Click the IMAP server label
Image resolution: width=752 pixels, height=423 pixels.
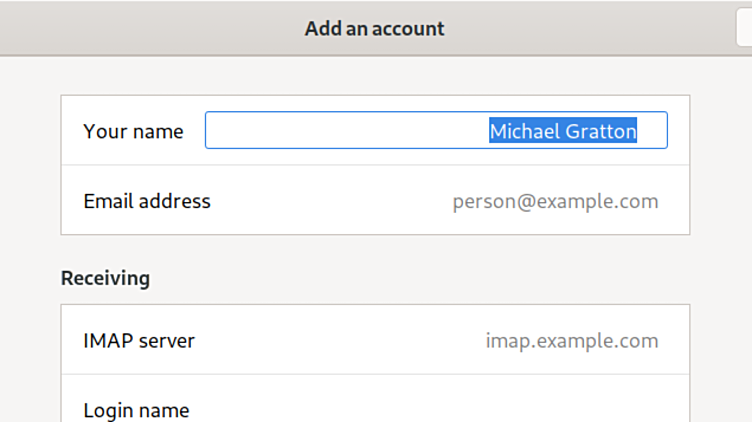pos(139,341)
